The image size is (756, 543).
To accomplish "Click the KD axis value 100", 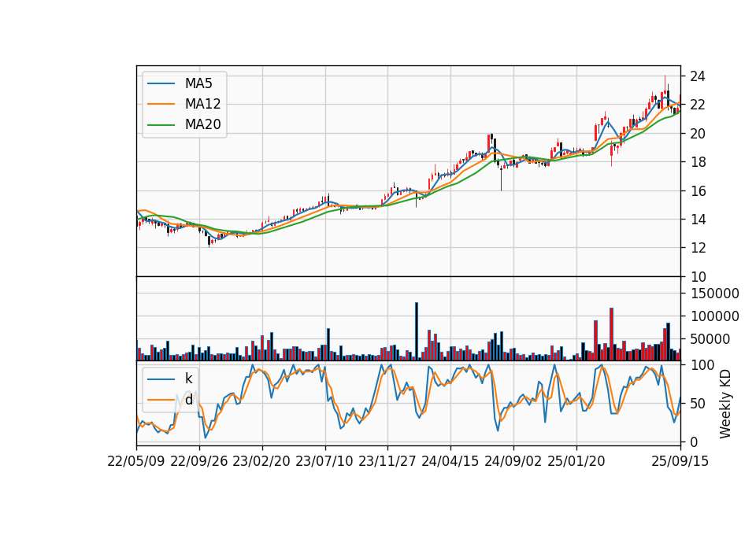I will click(702, 365).
